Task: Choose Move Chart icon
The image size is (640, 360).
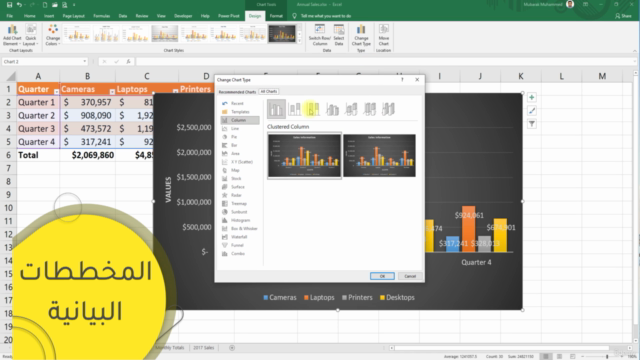Action: click(383, 35)
